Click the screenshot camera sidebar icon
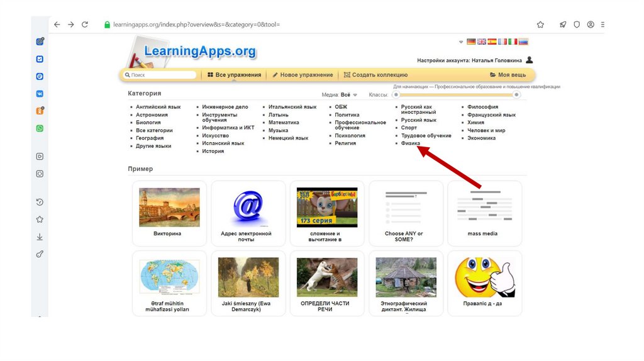The image size is (644, 361). coord(40,174)
